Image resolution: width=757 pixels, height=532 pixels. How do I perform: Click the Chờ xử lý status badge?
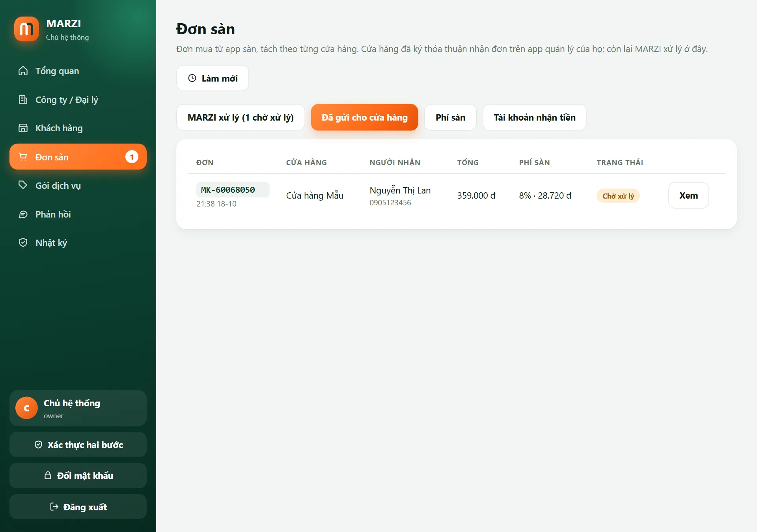618,196
